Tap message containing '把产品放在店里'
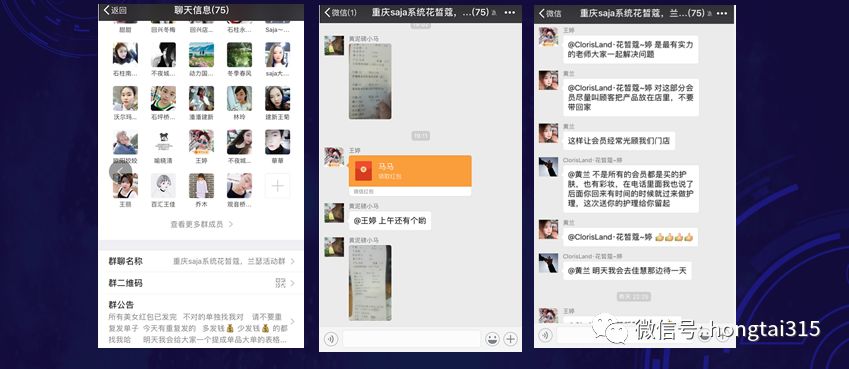 (631, 98)
